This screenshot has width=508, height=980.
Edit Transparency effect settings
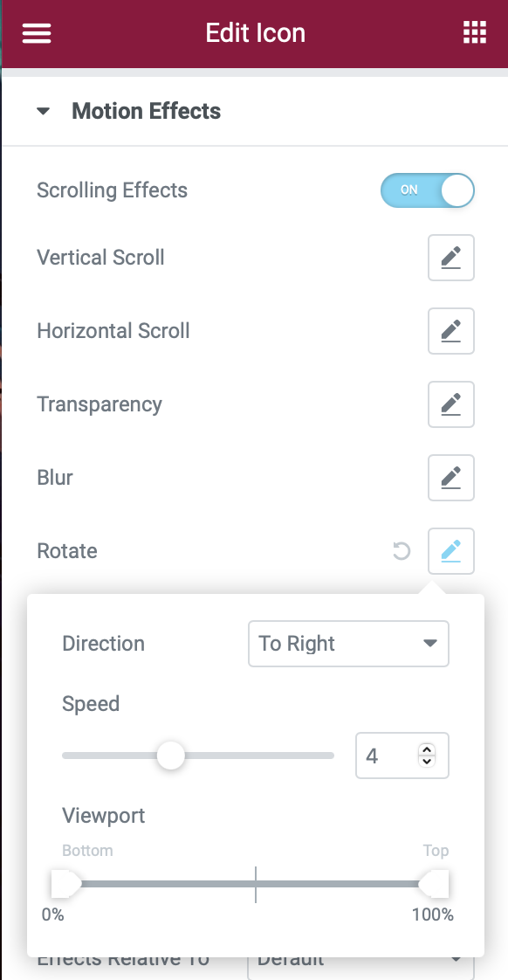click(451, 404)
